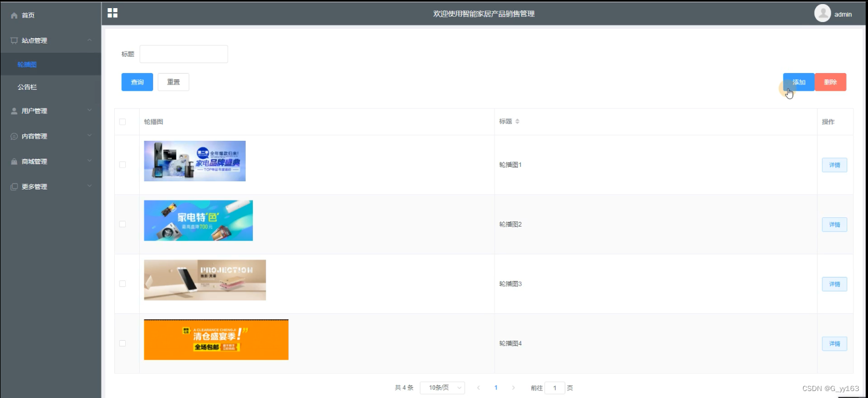Screen dimensions: 868x398
Task: Click the 站点管理 monitor icon
Action: pos(14,41)
